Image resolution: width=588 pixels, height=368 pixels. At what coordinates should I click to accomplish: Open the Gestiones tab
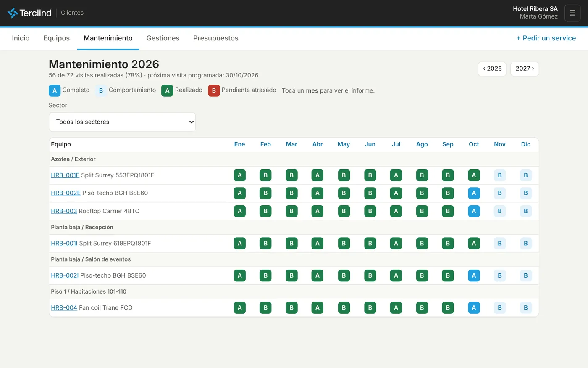163,38
